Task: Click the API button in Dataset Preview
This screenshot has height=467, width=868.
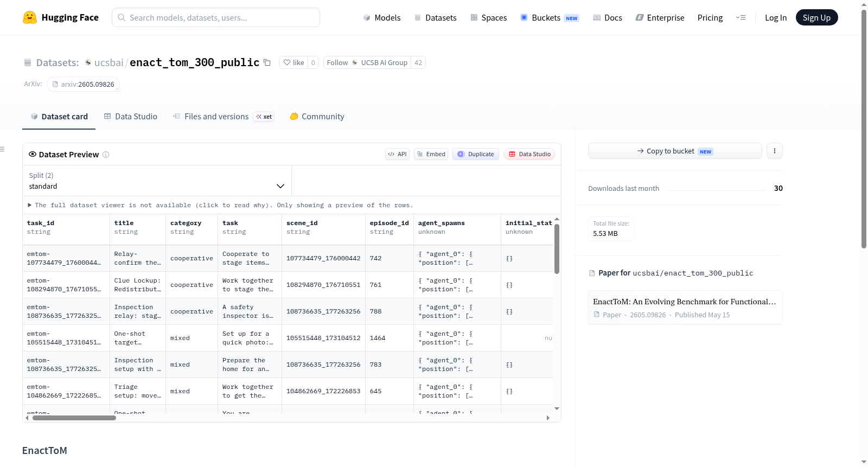Action: [397, 154]
